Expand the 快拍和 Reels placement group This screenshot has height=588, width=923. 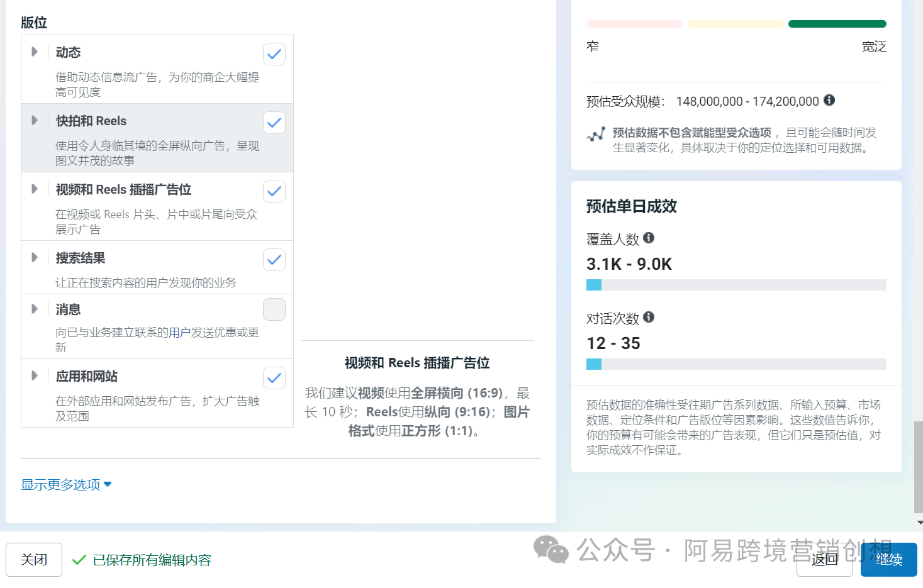coord(35,120)
